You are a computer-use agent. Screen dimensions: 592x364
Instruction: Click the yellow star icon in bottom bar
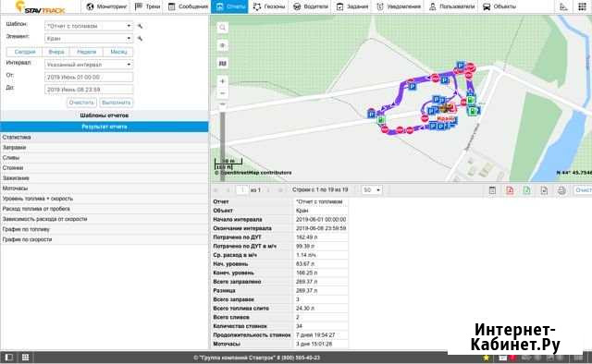[486, 358]
